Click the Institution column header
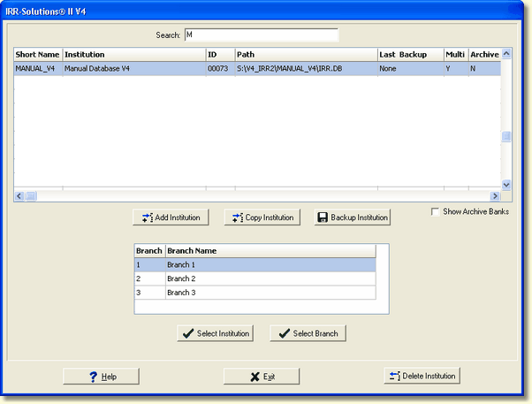Image resolution: width=532 pixels, height=404 pixels. pyautogui.click(x=133, y=55)
